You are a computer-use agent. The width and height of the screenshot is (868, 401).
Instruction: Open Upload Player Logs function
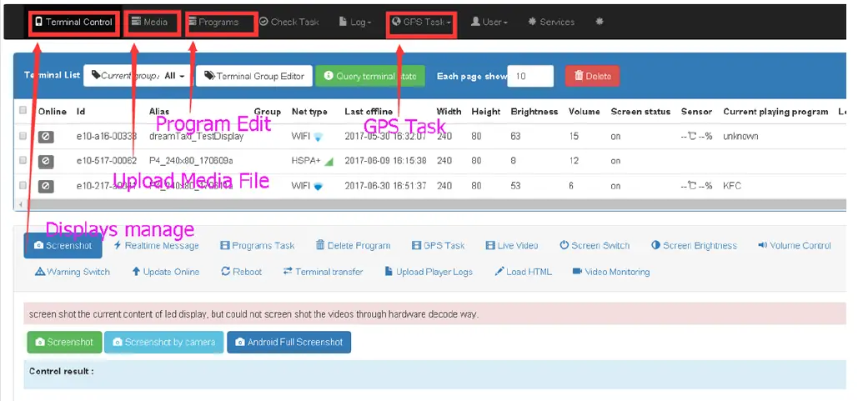click(x=429, y=272)
